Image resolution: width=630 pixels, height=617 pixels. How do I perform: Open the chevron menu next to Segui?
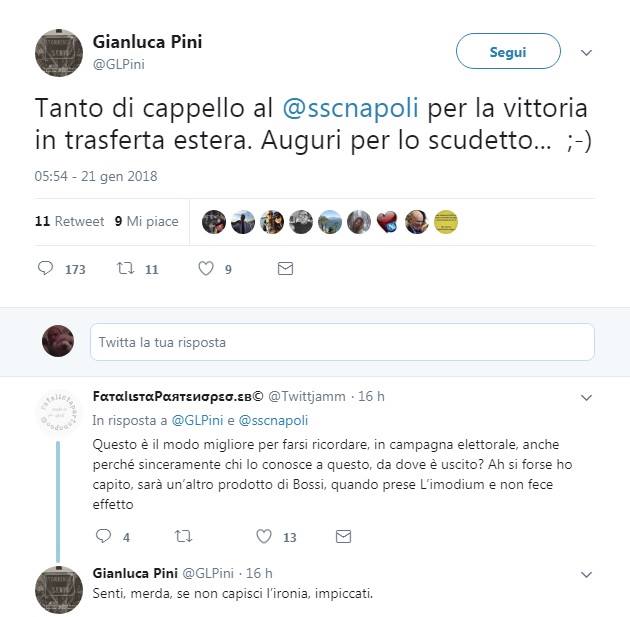[586, 53]
